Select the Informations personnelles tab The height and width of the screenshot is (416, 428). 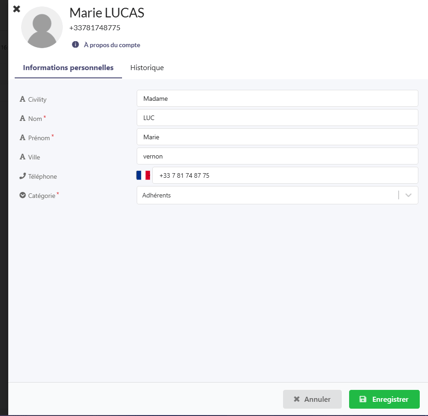point(68,68)
